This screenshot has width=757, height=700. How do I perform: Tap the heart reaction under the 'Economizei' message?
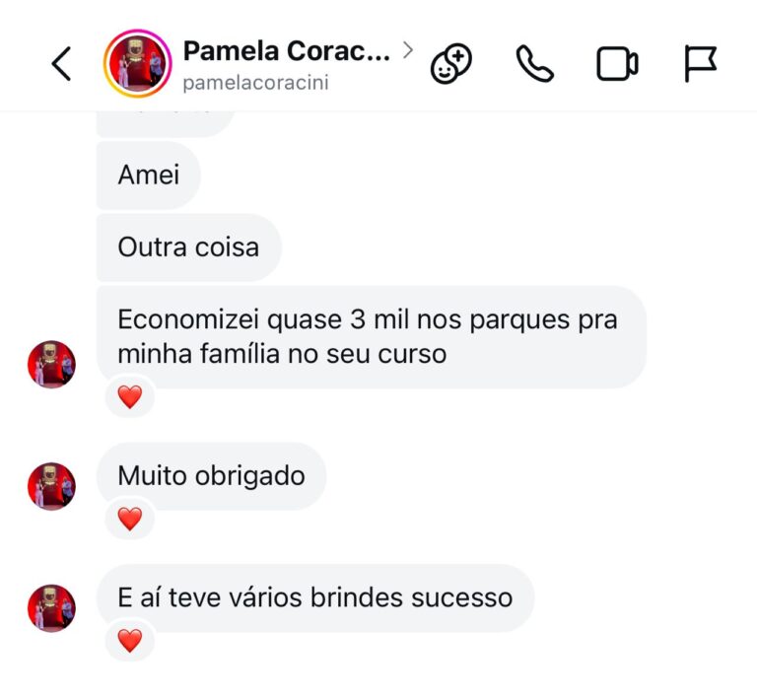[x=130, y=397]
